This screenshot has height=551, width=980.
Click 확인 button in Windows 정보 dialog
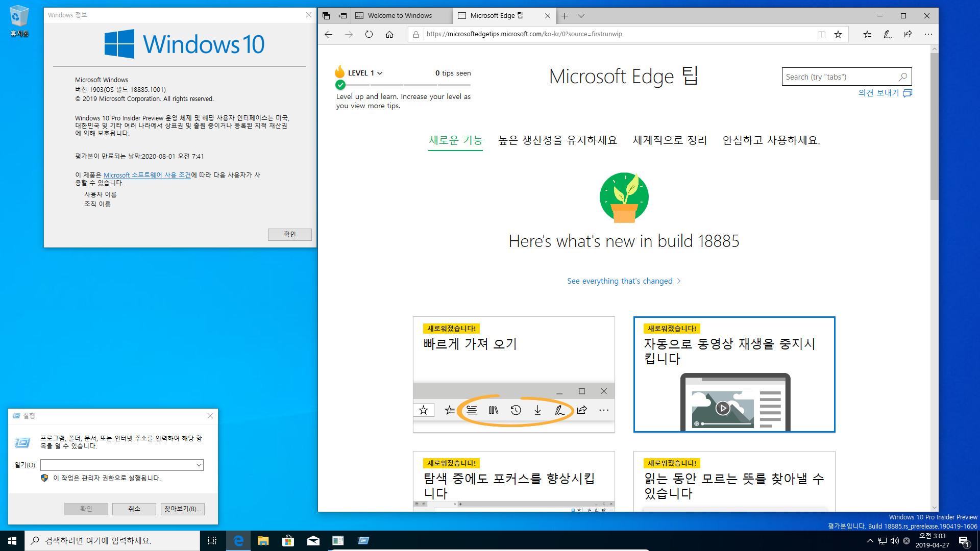(289, 234)
